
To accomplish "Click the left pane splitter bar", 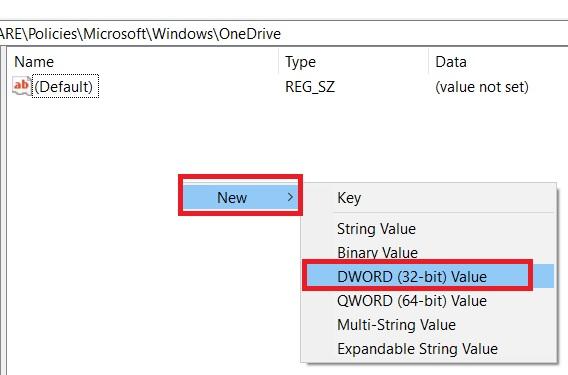I will coord(4,210).
